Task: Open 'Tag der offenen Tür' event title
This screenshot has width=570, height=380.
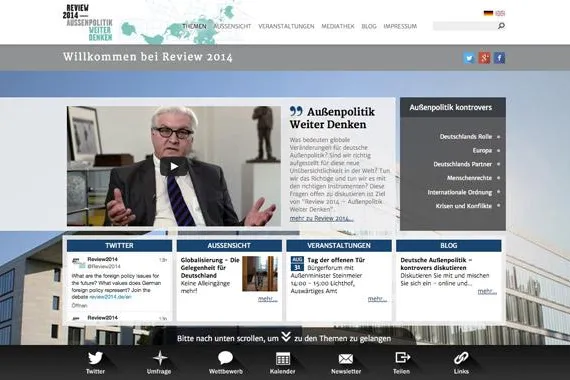Action: click(336, 260)
